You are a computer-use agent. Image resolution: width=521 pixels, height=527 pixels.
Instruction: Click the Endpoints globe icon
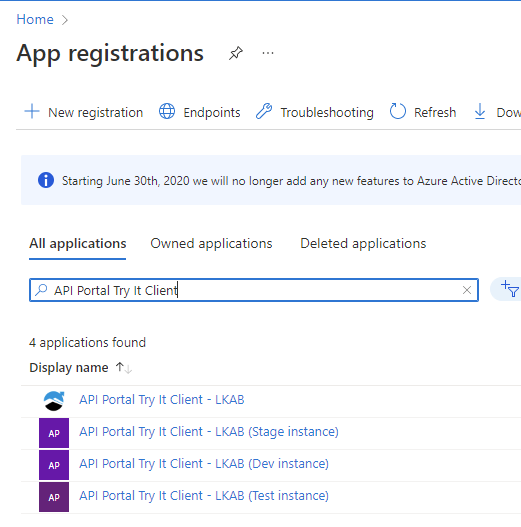167,112
